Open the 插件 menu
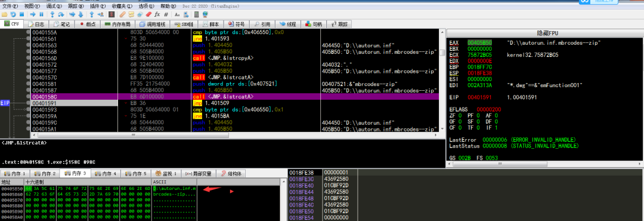The height and width of the screenshot is (221, 644). [x=97, y=6]
